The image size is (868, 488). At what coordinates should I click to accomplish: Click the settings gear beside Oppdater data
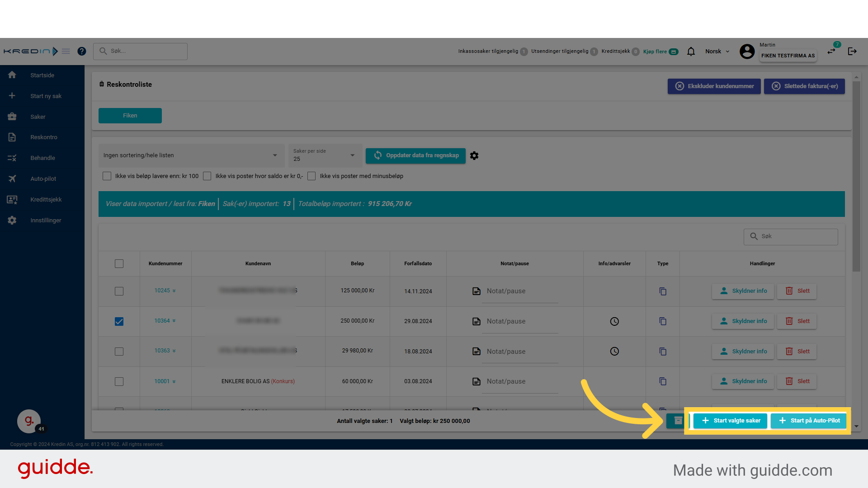pos(474,155)
